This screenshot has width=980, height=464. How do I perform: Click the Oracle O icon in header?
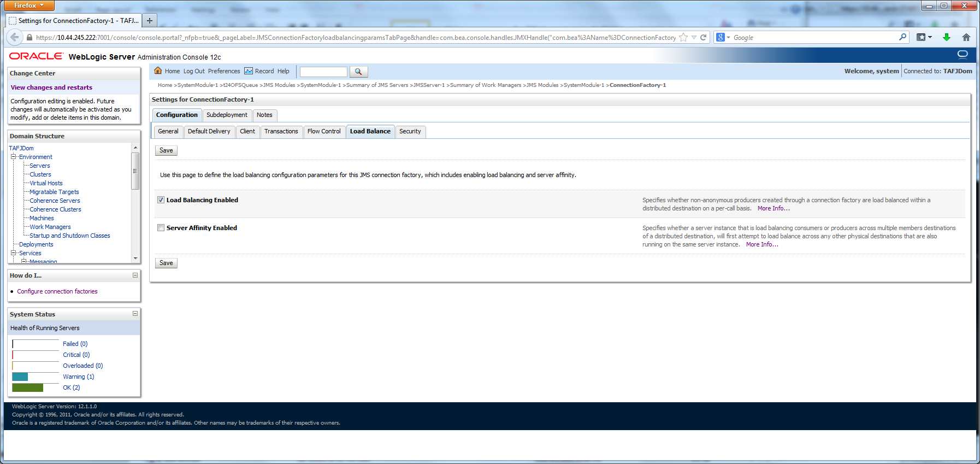(963, 54)
